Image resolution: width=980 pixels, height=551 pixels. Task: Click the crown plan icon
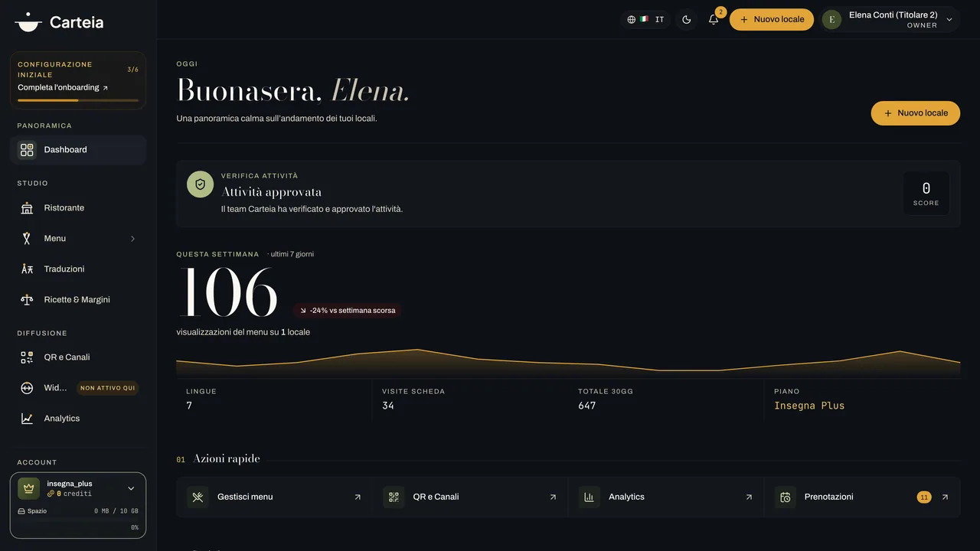click(28, 488)
